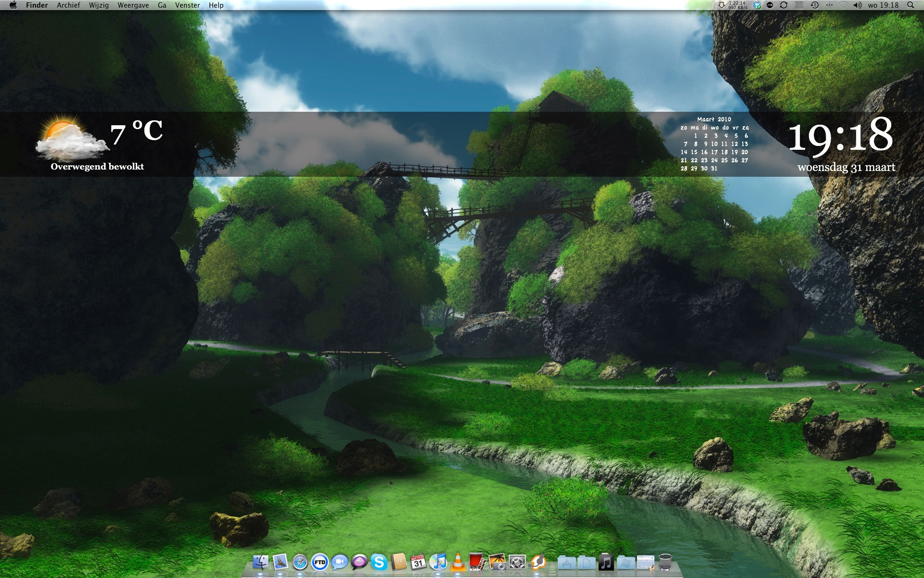Open the Trash in the Dock
The height and width of the screenshot is (578, 924).
(665, 562)
